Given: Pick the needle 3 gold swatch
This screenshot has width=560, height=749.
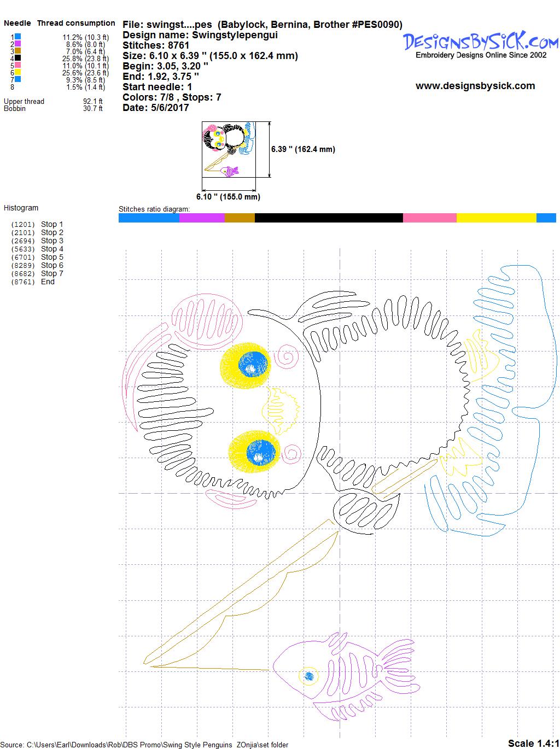Looking at the screenshot, I should point(18,51).
